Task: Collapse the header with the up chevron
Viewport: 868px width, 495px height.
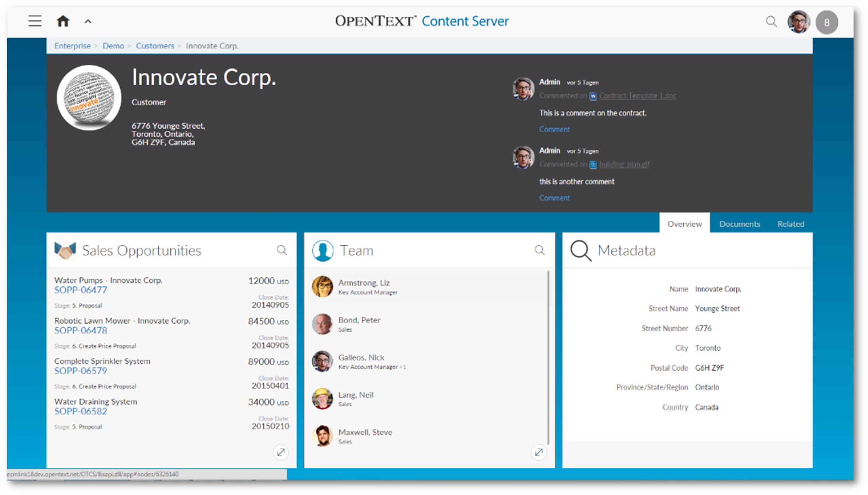Action: 88,22
